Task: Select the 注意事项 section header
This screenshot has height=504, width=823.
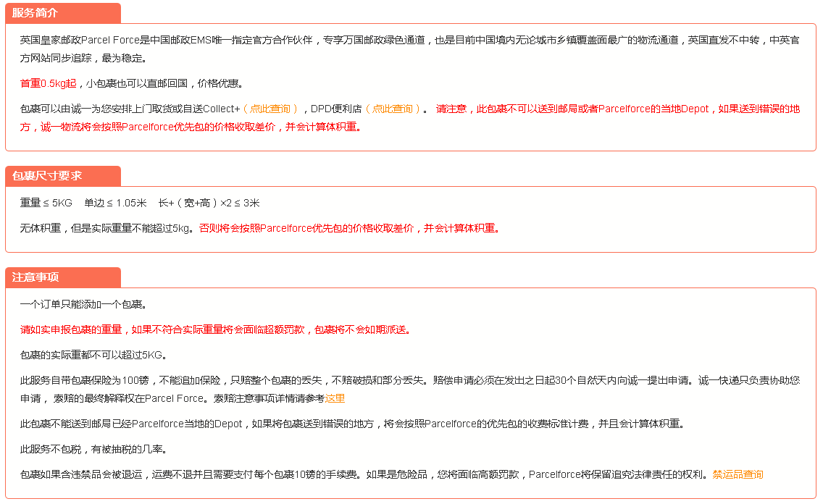Action: coord(63,277)
